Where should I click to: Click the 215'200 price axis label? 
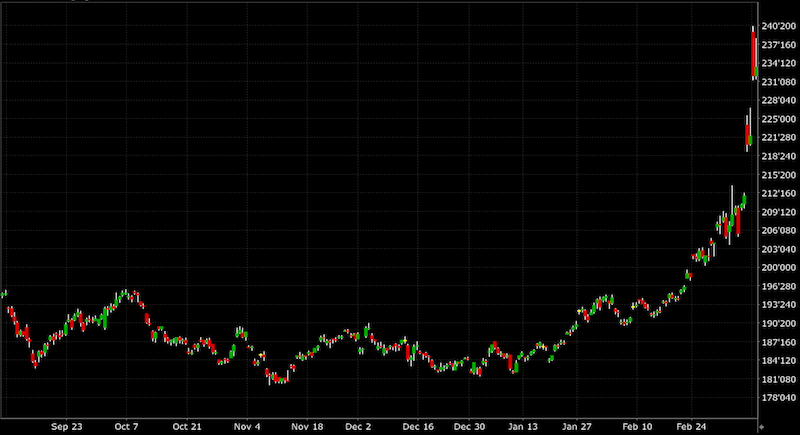tap(779, 175)
